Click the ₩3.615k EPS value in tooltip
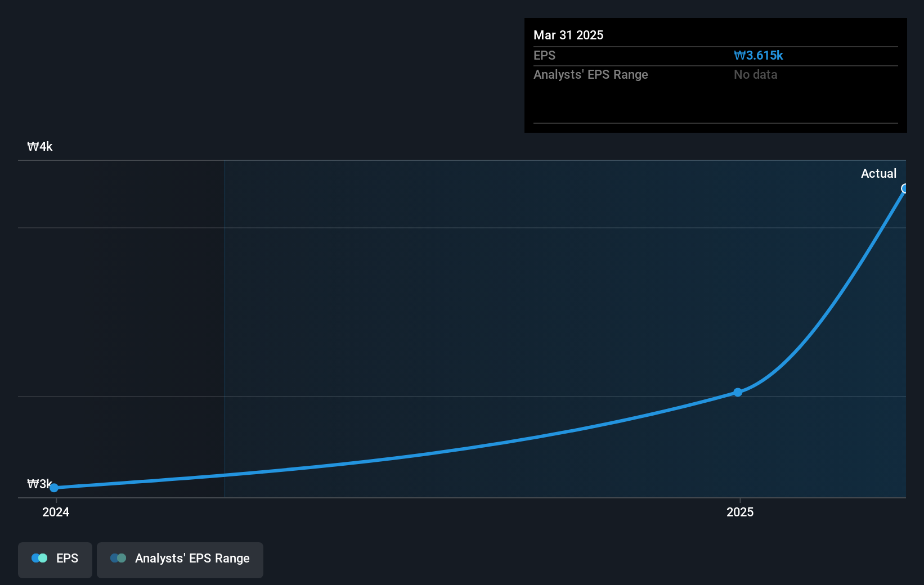Viewport: 924px width, 585px height. pyautogui.click(x=758, y=55)
